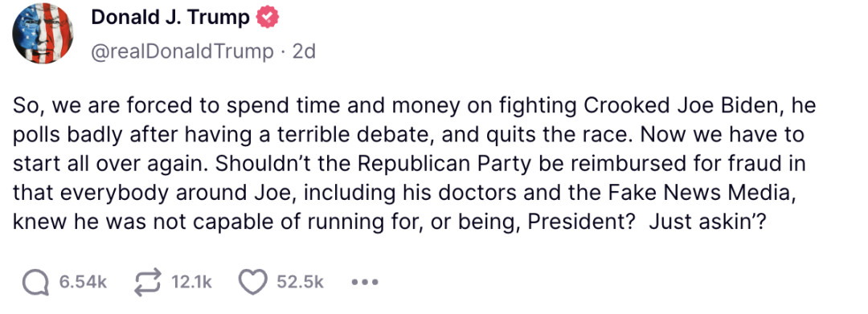Image resolution: width=868 pixels, height=314 pixels.
Task: Open the flag-painted profile avatar
Action: pos(42,33)
